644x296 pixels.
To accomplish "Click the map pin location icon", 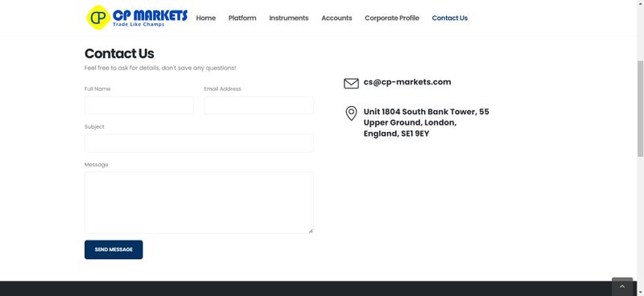I will pyautogui.click(x=351, y=113).
